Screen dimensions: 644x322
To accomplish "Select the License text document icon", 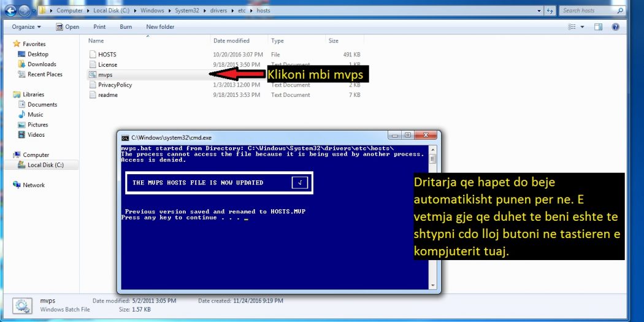I will click(x=93, y=65).
